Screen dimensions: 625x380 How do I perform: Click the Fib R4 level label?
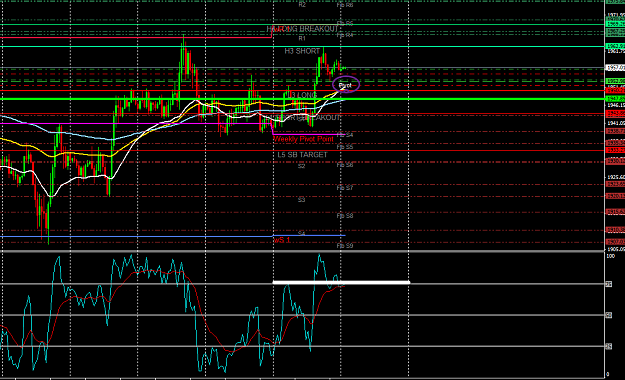[x=345, y=35]
